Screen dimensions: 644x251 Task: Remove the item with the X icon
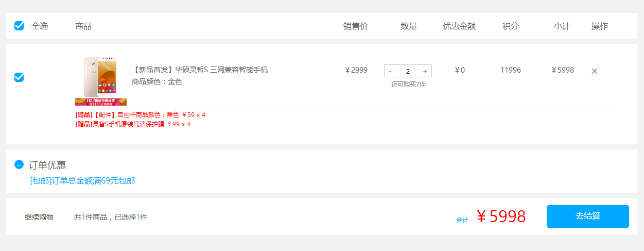tap(595, 71)
